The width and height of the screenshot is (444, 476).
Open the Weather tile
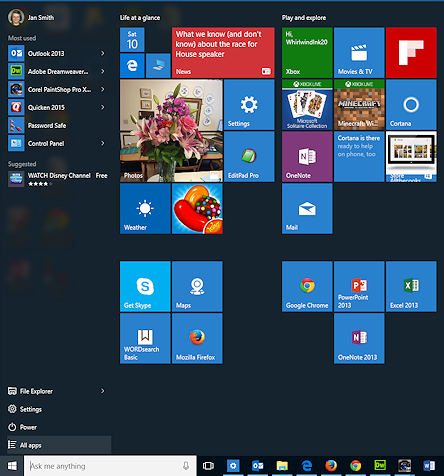point(145,209)
